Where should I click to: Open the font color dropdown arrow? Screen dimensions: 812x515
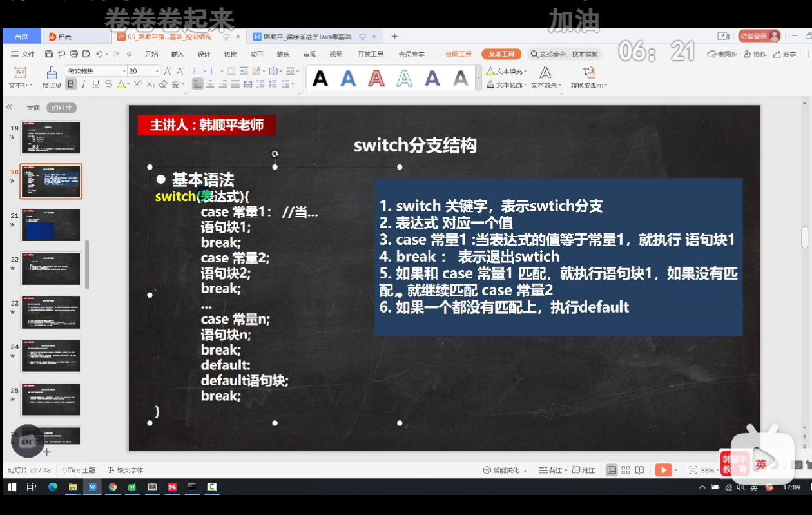pos(129,84)
